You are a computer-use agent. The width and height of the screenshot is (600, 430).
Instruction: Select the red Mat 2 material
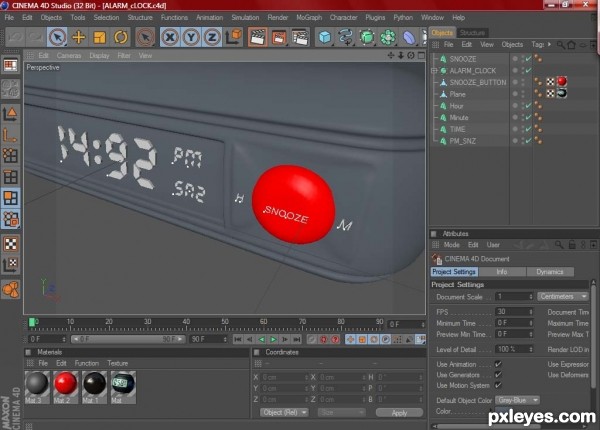65,387
